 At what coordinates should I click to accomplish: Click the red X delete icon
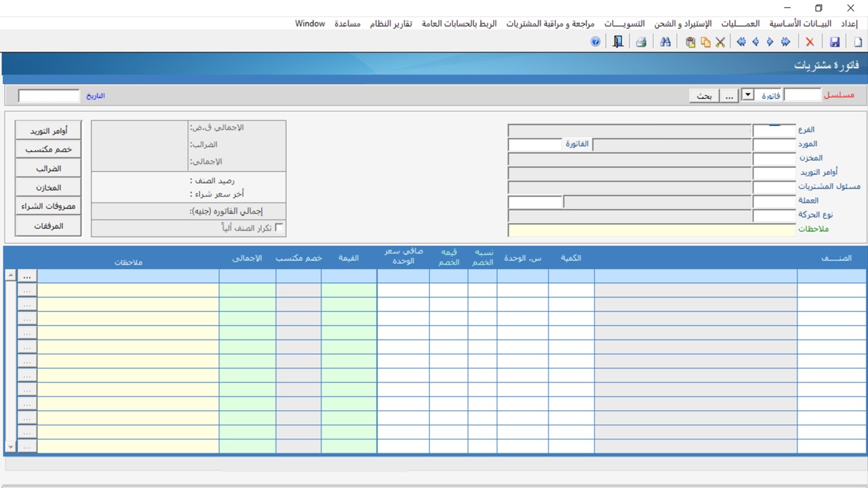(x=810, y=42)
